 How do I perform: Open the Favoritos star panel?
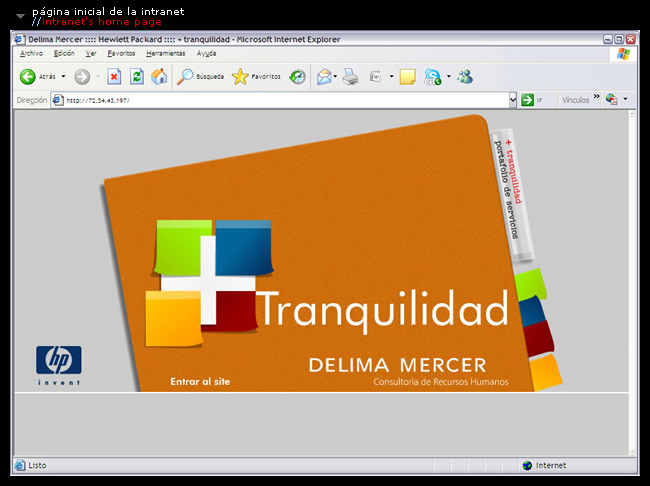tap(257, 76)
